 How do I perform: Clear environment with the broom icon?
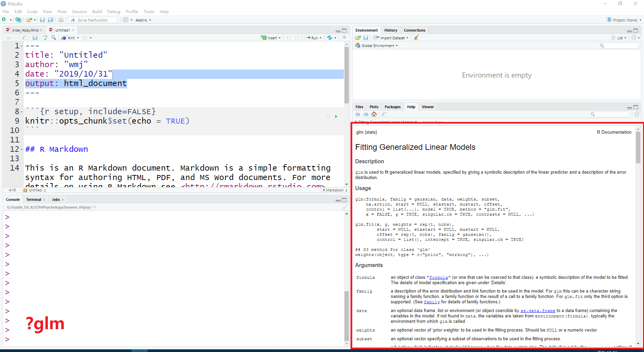tap(416, 38)
